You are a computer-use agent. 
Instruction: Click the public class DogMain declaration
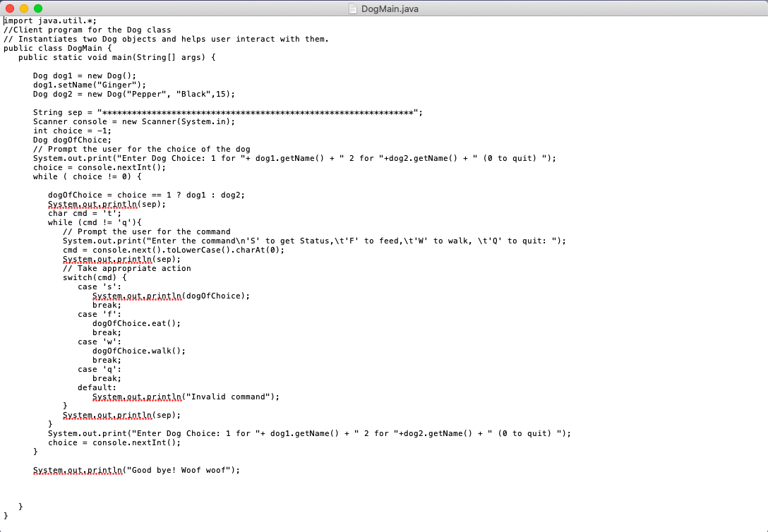(56, 48)
